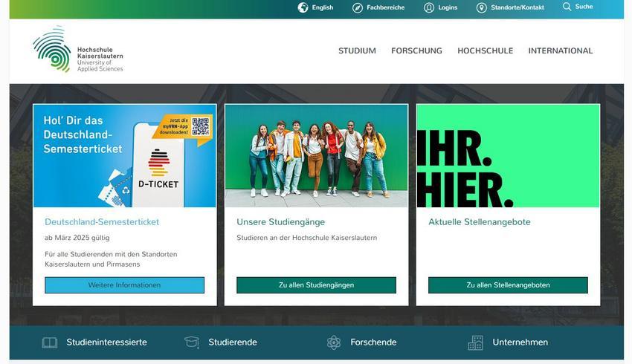
Task: Click the user icon beside Logins
Action: [429, 7]
